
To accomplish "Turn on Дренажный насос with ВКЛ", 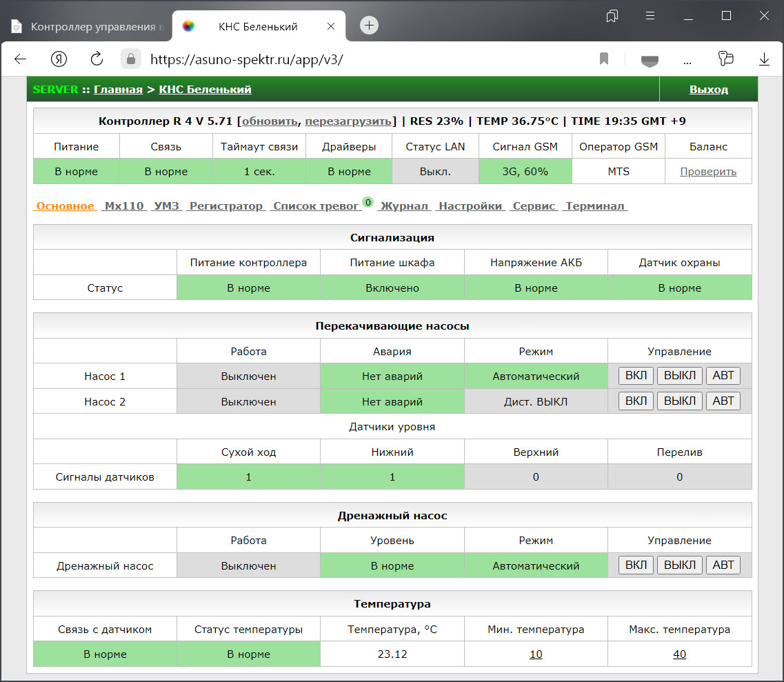I will pos(636,565).
